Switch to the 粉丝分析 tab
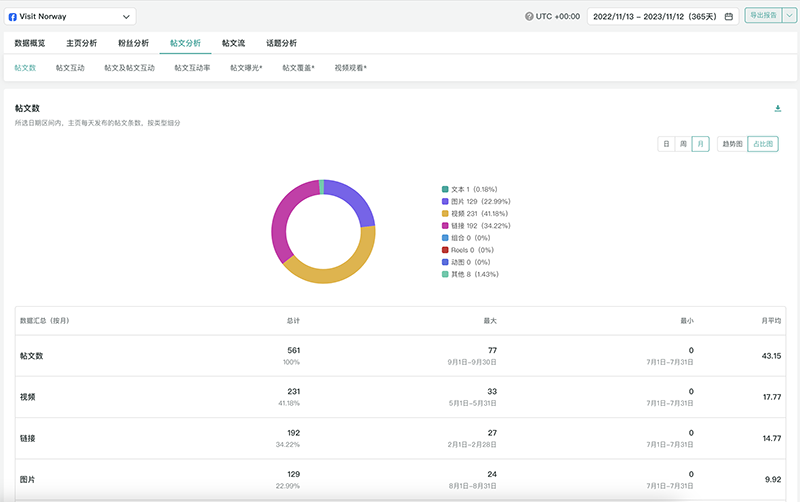The image size is (800, 502). click(133, 44)
